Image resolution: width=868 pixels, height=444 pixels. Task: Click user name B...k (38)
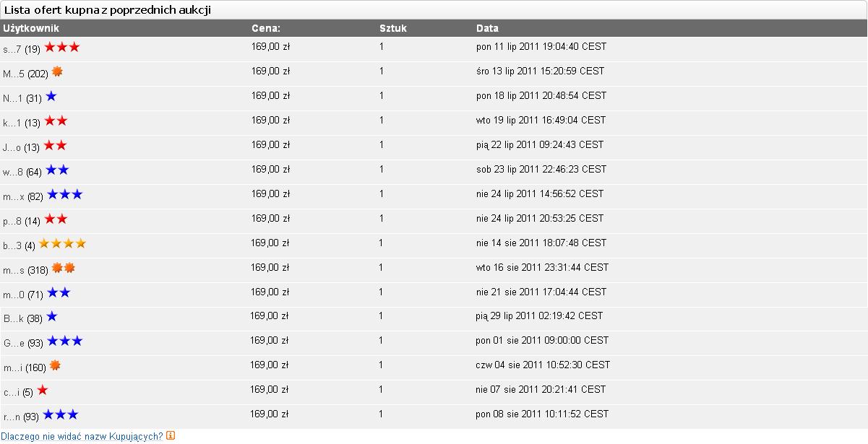point(23,318)
